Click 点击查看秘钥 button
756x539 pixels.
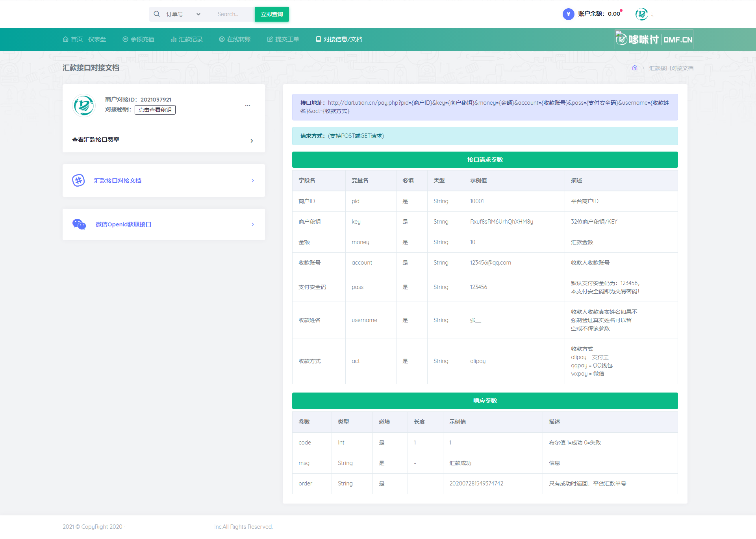click(x=155, y=110)
